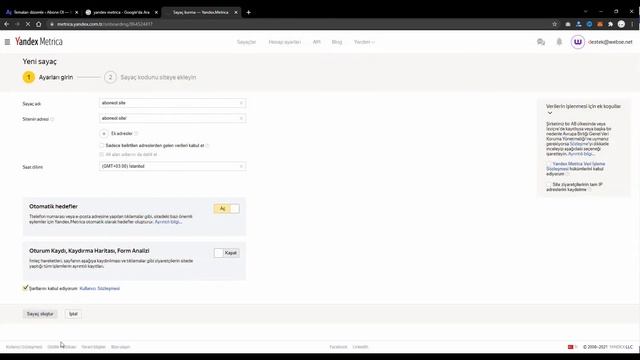Switch to the 'yandex metrica - Google'da Ara' tab
The height and width of the screenshot is (360, 640).
(x=121, y=12)
